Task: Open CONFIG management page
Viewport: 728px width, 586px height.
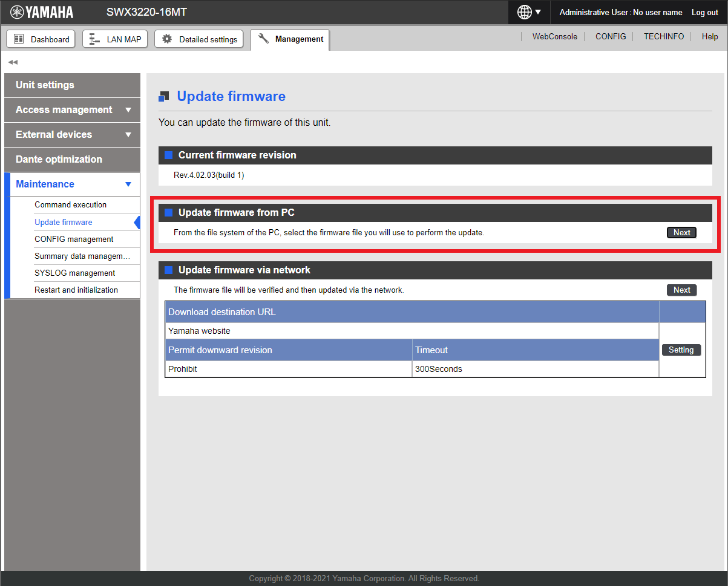Action: click(x=74, y=239)
